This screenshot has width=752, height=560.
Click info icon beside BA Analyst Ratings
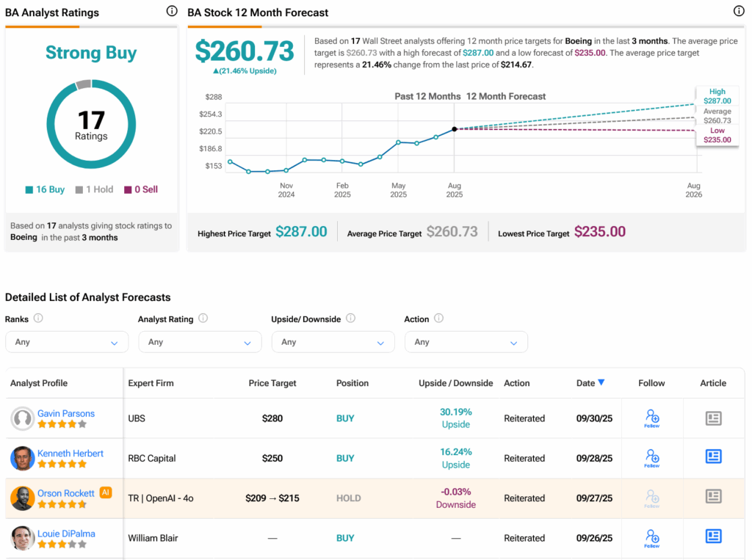(x=172, y=11)
